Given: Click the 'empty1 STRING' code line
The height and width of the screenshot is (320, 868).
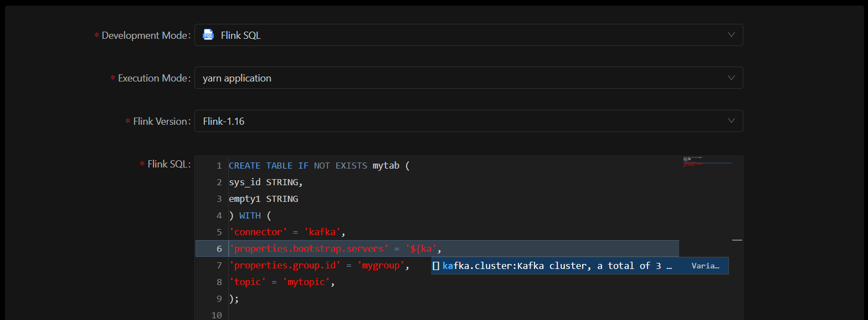Looking at the screenshot, I should tap(263, 199).
